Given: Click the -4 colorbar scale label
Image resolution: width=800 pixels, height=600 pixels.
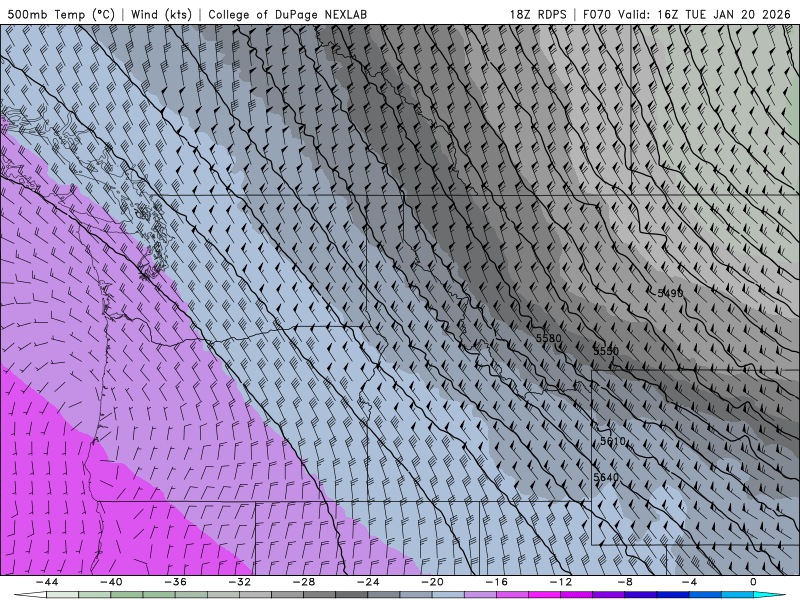Looking at the screenshot, I should coord(689,582).
